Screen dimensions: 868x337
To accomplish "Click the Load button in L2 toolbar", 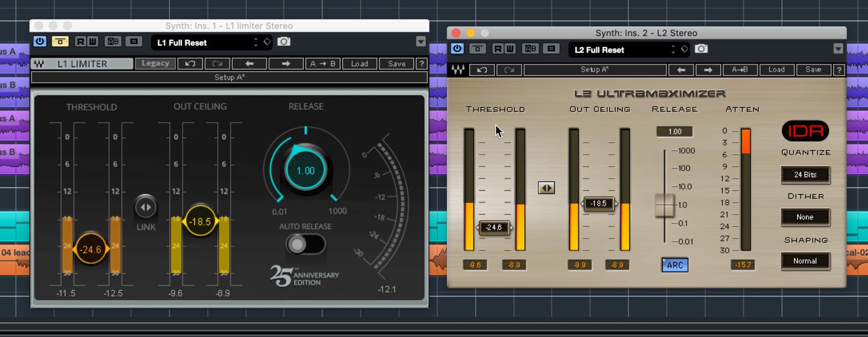I will click(x=777, y=70).
